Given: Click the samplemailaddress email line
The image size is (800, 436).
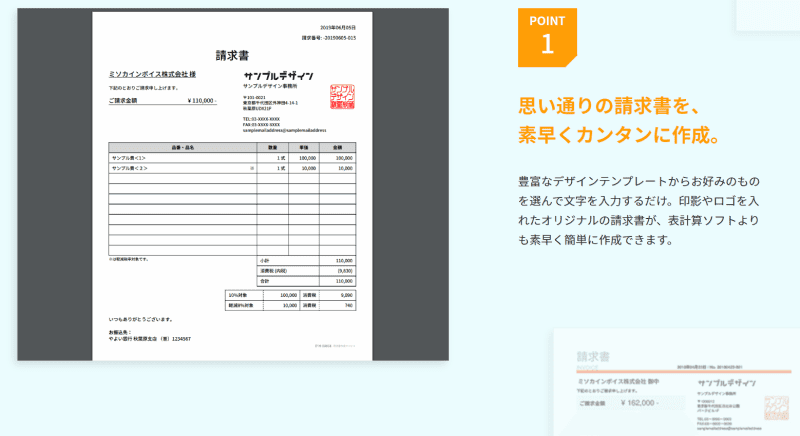Looking at the screenshot, I should pyautogui.click(x=284, y=131).
